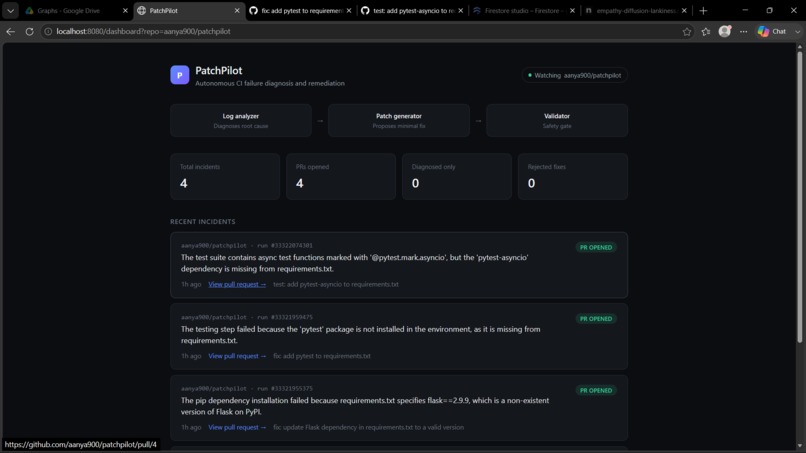Minimize the browser window

745,10
